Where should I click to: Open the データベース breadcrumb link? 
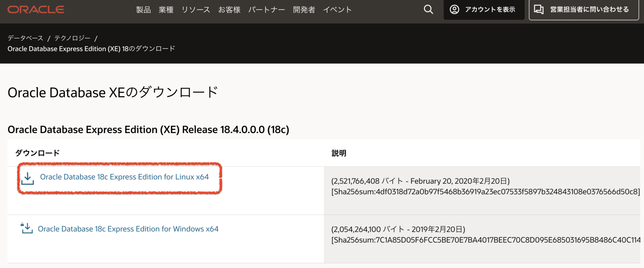point(25,38)
